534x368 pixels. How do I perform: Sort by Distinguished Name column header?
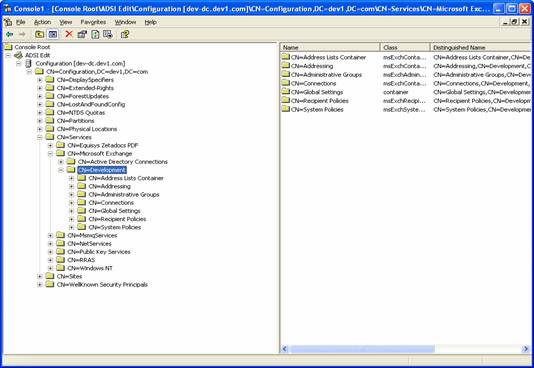pyautogui.click(x=481, y=47)
